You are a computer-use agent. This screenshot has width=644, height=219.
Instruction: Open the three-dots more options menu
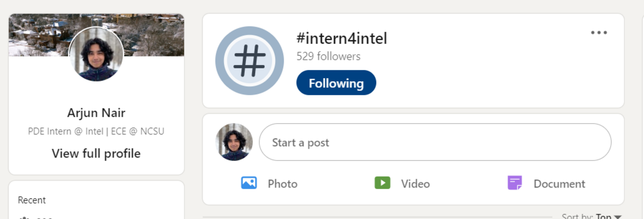pyautogui.click(x=599, y=32)
